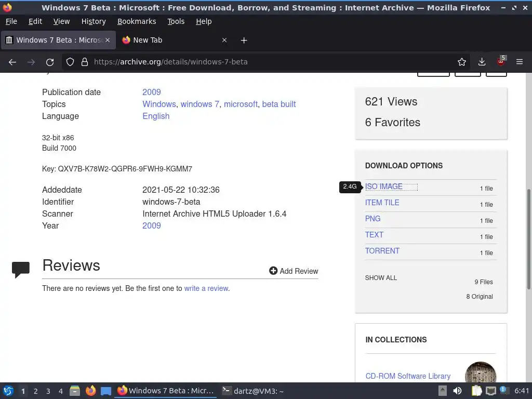Viewport: 532px width, 399px height.
Task: Open the LXQt start menu
Action: (8, 391)
